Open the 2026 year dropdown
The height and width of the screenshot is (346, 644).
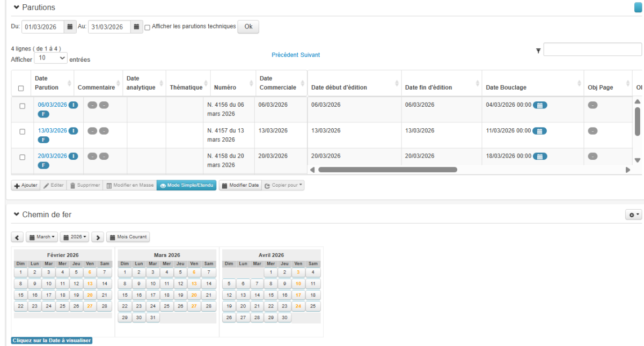(75, 237)
